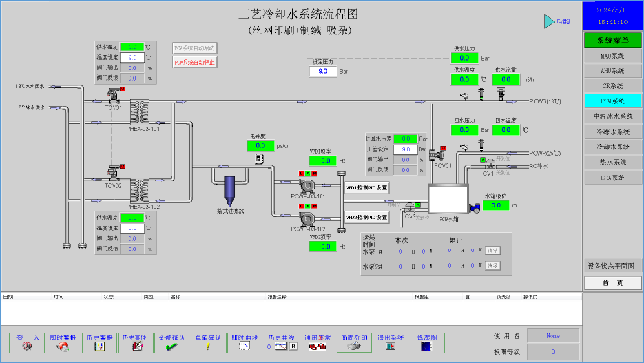Click the supply flow meter icon on PCWS line
The width and height of the screenshot is (644, 363).
501,93
